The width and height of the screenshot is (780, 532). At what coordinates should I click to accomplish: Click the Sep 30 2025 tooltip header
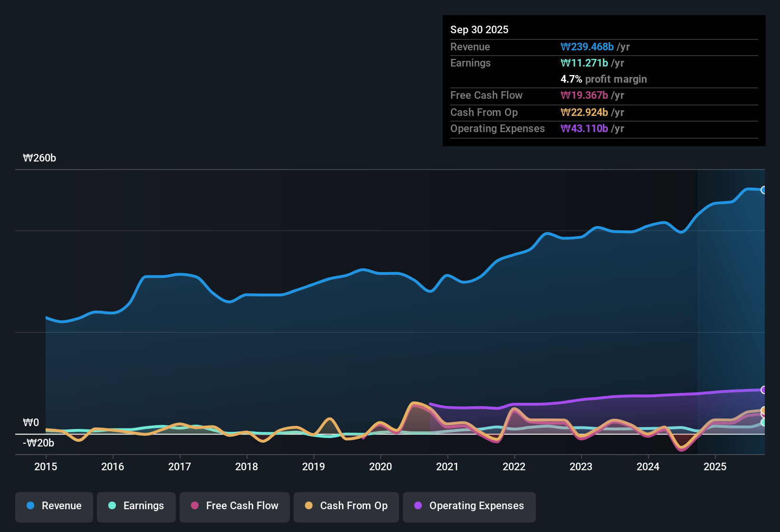point(479,29)
